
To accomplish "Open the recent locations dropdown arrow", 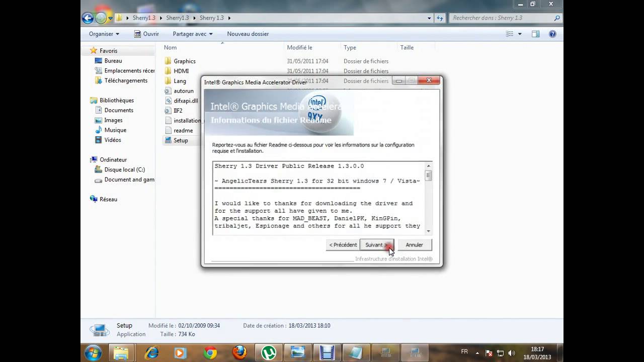I will [110, 19].
